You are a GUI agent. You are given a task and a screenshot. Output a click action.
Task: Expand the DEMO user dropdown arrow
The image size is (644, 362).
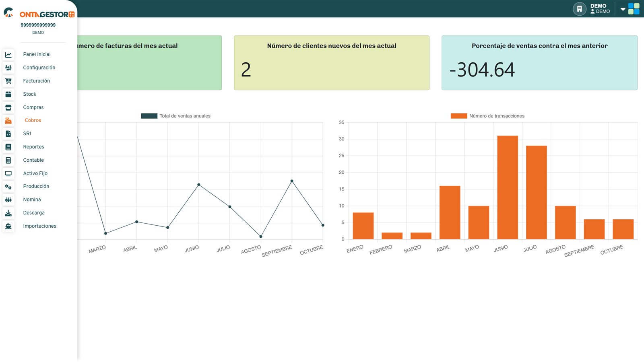(x=623, y=9)
